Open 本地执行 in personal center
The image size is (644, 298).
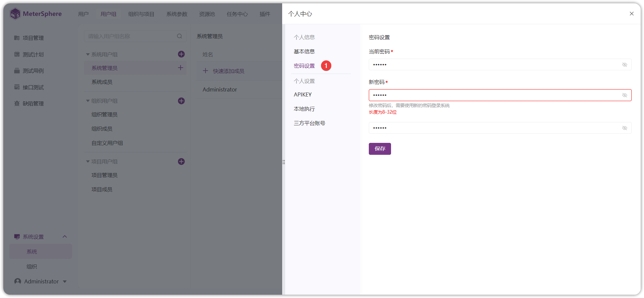(x=304, y=109)
